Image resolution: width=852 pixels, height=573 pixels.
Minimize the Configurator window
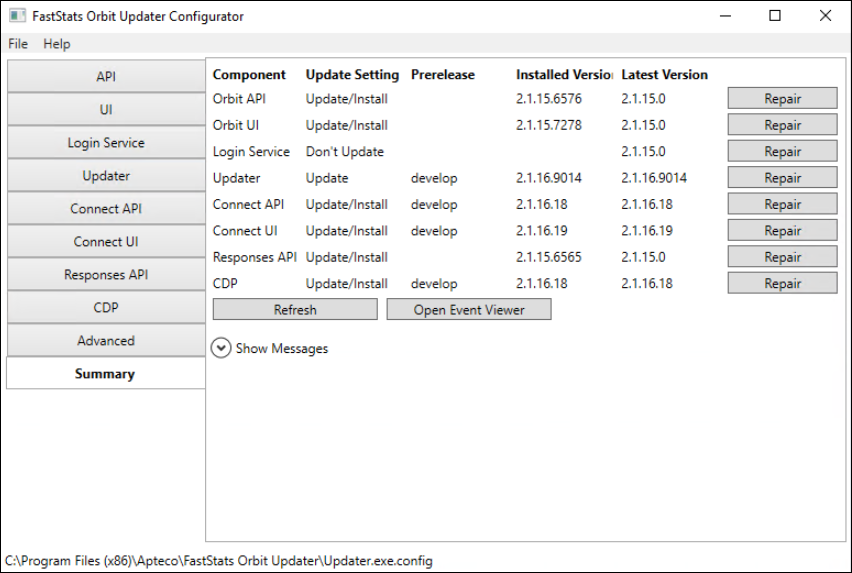coord(725,16)
